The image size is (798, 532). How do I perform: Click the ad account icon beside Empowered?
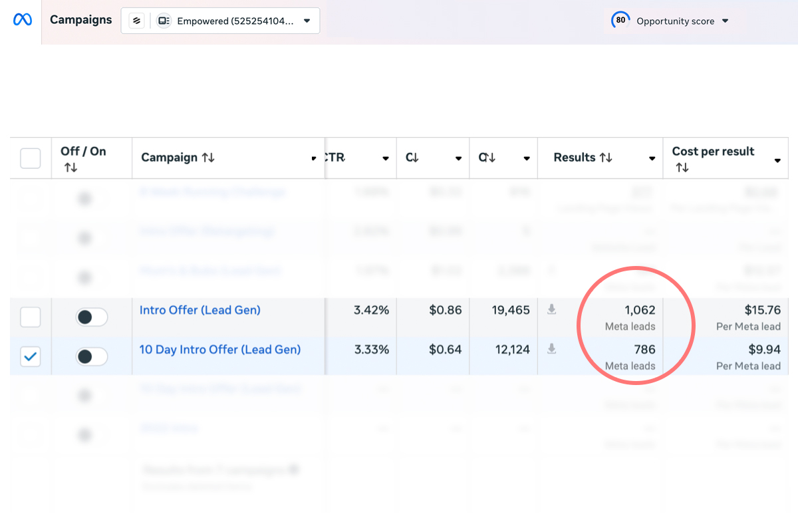(x=164, y=21)
